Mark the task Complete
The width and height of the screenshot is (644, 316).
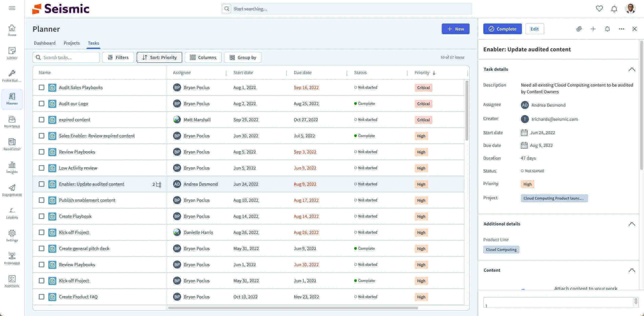click(x=502, y=29)
